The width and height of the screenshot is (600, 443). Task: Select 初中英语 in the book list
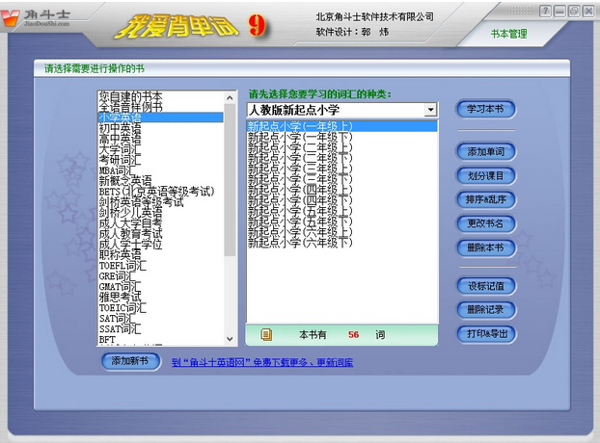pos(120,128)
